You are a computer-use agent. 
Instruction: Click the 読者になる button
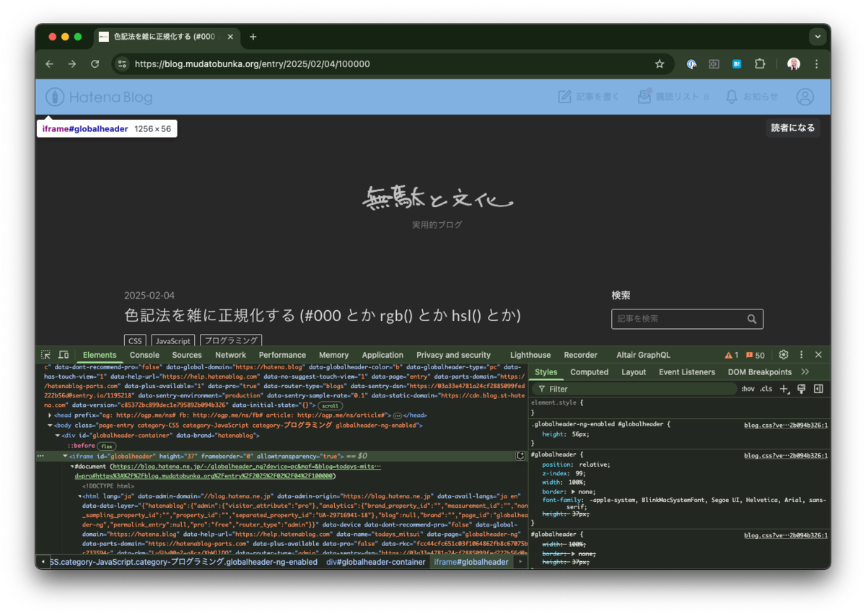click(x=793, y=128)
